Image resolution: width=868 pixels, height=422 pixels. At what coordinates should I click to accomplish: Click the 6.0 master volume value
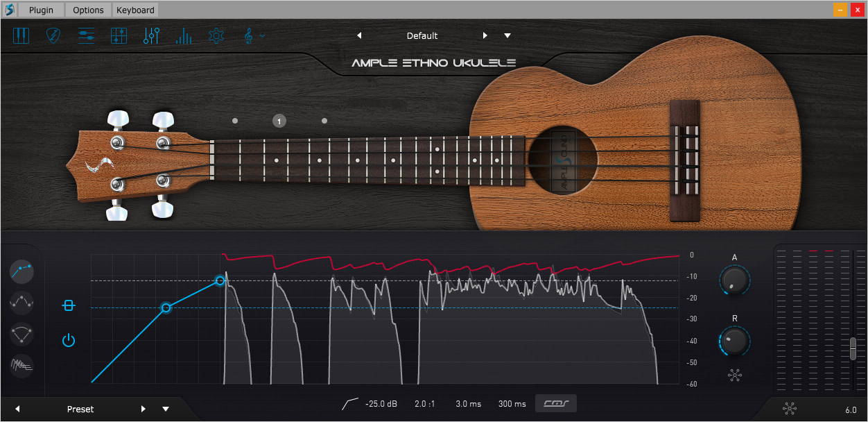[x=851, y=410]
